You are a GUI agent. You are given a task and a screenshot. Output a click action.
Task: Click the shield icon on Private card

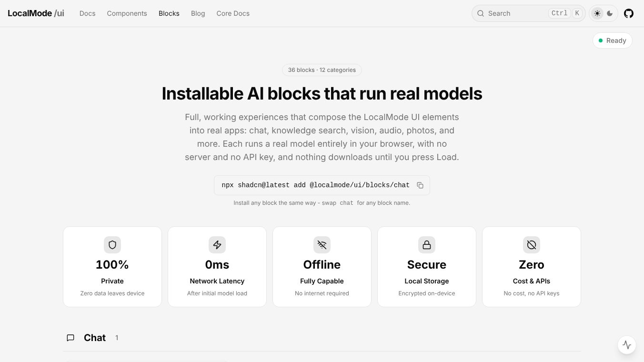pos(112,245)
